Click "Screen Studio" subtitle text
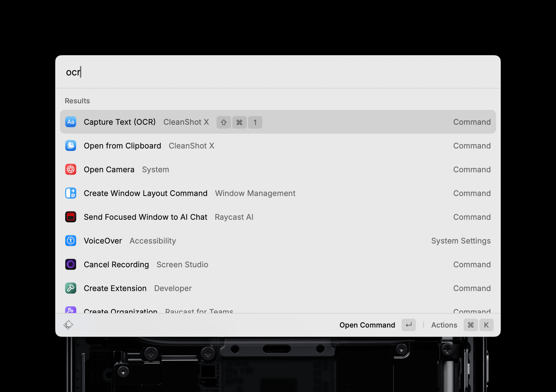Image resolution: width=556 pixels, height=392 pixels. tap(182, 265)
